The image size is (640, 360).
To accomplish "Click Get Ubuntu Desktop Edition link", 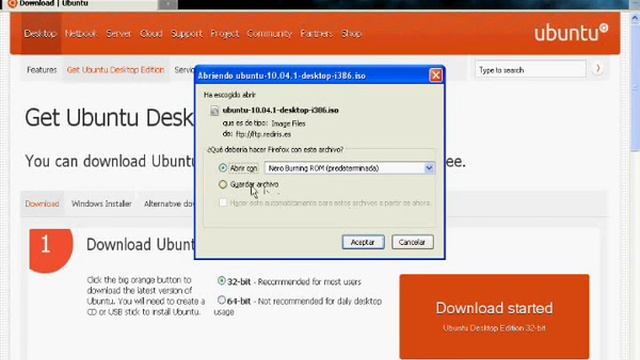I will 116,70.
